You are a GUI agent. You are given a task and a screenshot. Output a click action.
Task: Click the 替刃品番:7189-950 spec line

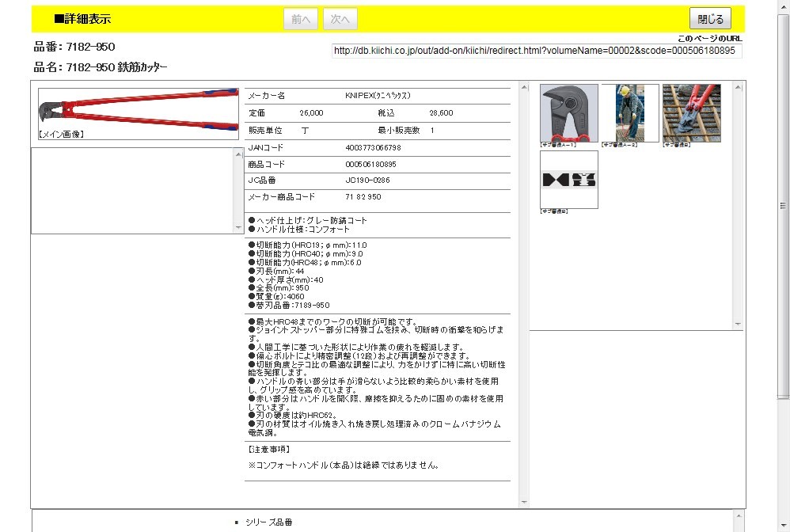[x=289, y=306]
